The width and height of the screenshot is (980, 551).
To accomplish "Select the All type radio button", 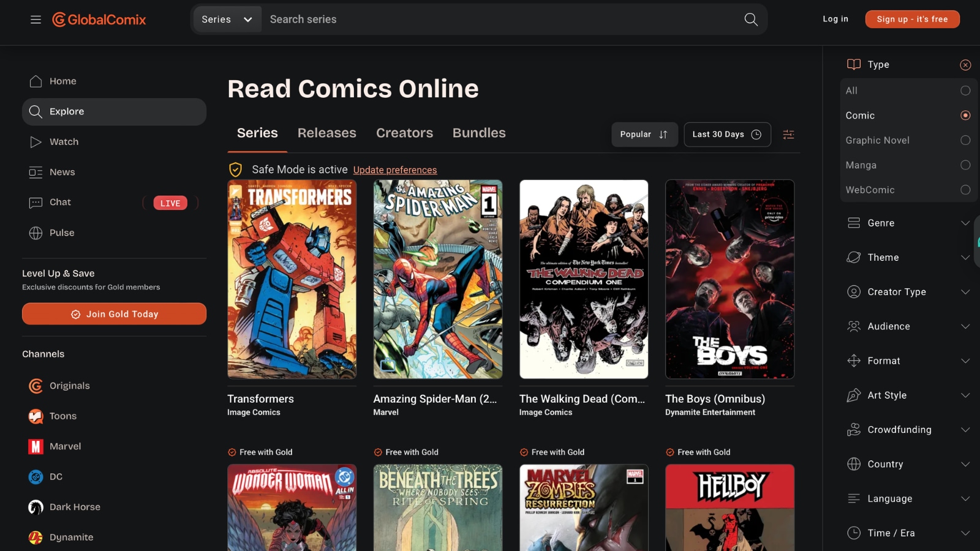I will point(965,91).
